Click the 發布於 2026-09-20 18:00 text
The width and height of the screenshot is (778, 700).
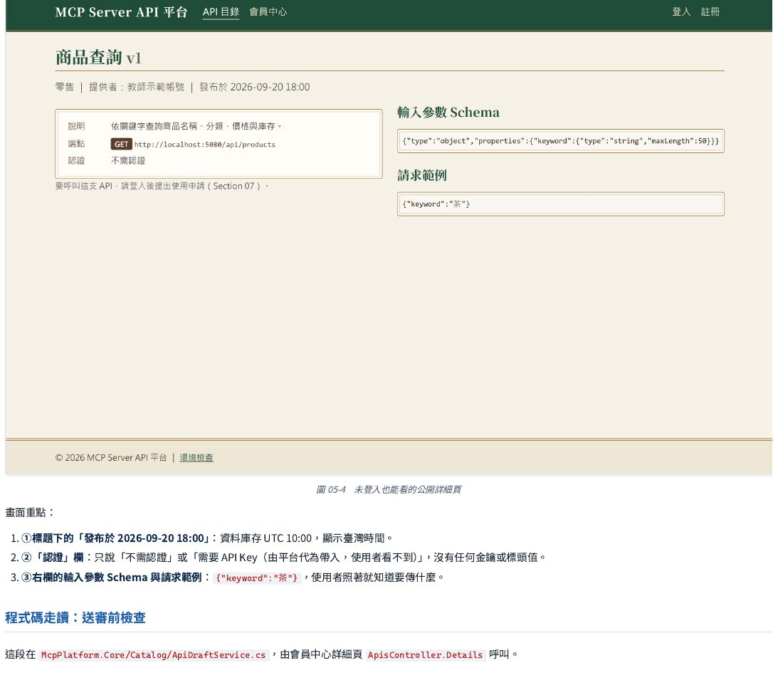click(x=255, y=87)
